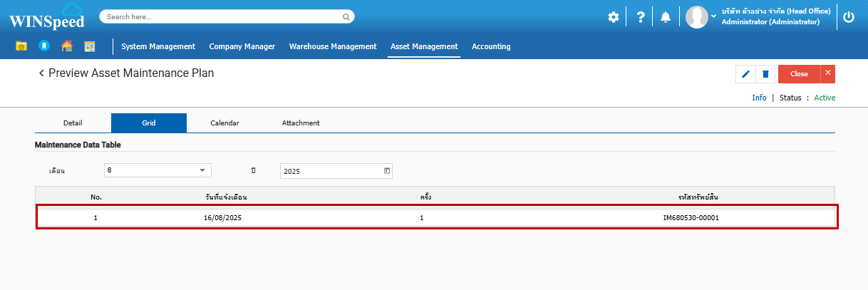Open the Accounting menu
The width and height of the screenshot is (868, 290).
(491, 46)
